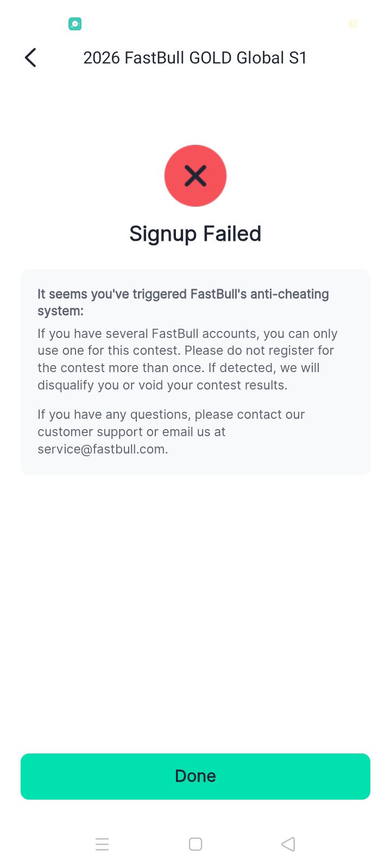This screenshot has width=391, height=868.
Task: Click the red X signup failed icon
Action: pyautogui.click(x=195, y=176)
